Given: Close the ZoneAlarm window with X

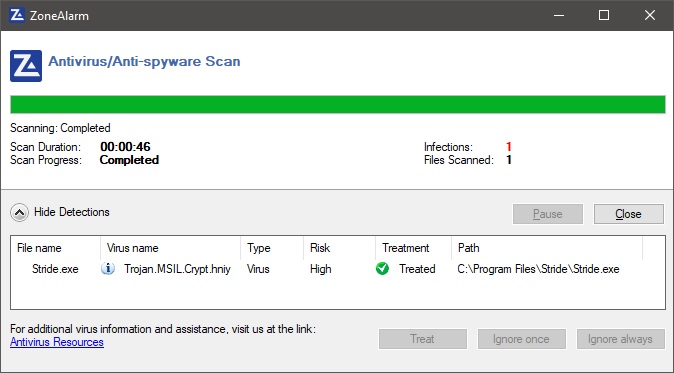Looking at the screenshot, I should (x=650, y=15).
